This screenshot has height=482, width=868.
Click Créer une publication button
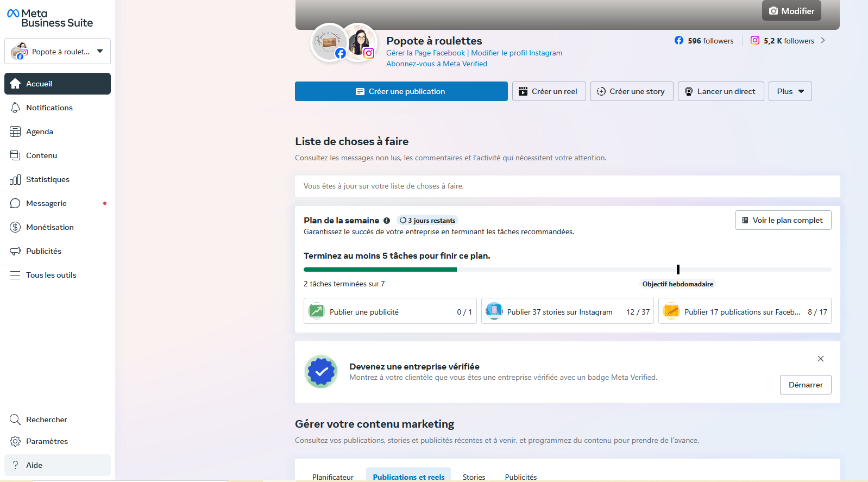point(401,91)
